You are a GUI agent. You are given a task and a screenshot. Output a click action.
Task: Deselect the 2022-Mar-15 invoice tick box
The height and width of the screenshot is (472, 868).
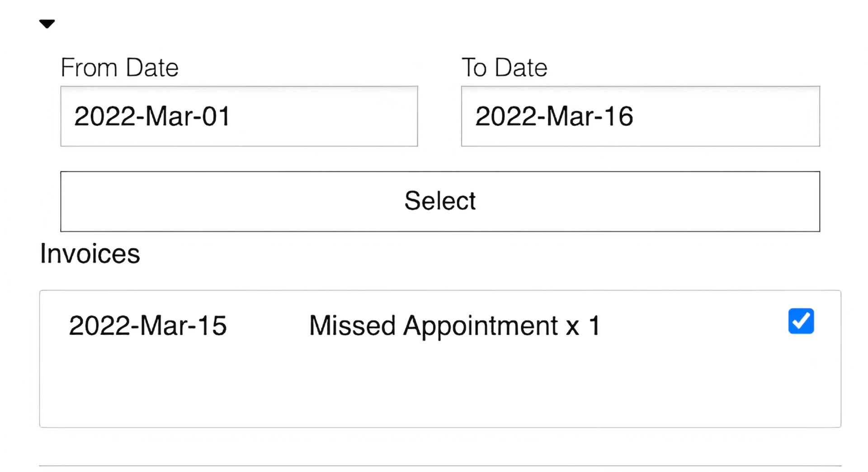(x=801, y=321)
